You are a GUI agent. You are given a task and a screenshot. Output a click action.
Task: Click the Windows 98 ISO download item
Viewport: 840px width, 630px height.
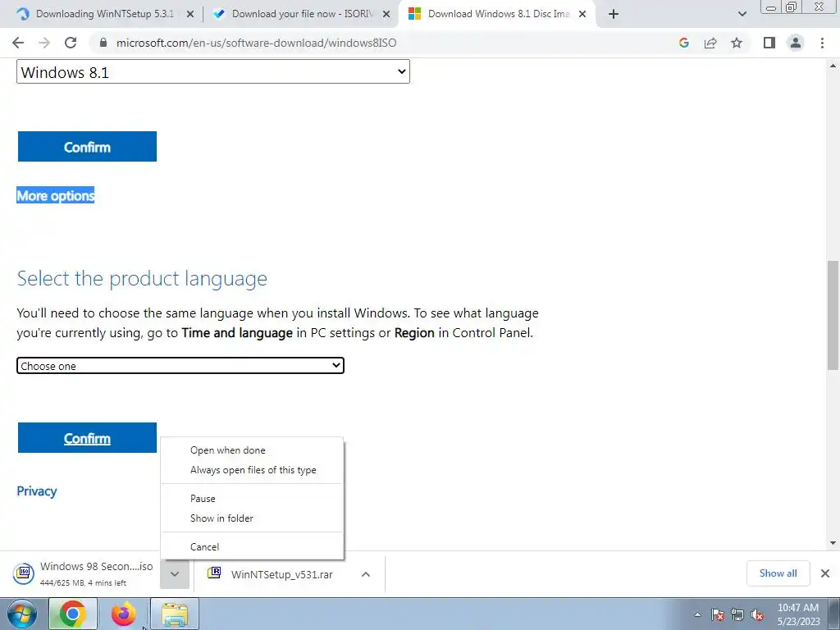85,573
